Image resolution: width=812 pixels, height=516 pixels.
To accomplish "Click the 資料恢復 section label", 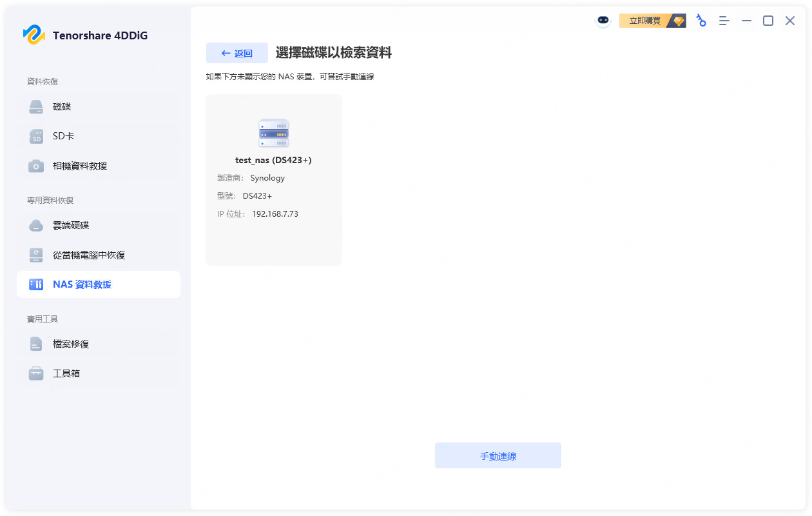I will tap(43, 82).
